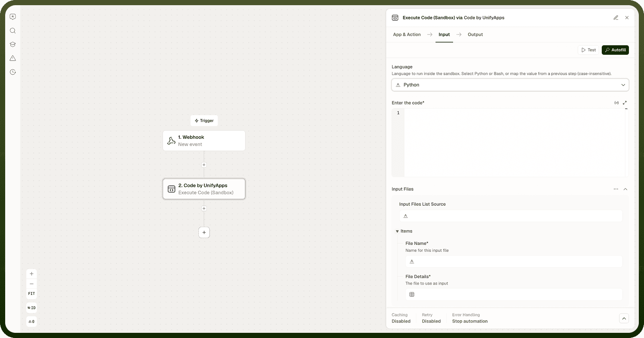Collapse the Input Files section chevron

(625, 189)
